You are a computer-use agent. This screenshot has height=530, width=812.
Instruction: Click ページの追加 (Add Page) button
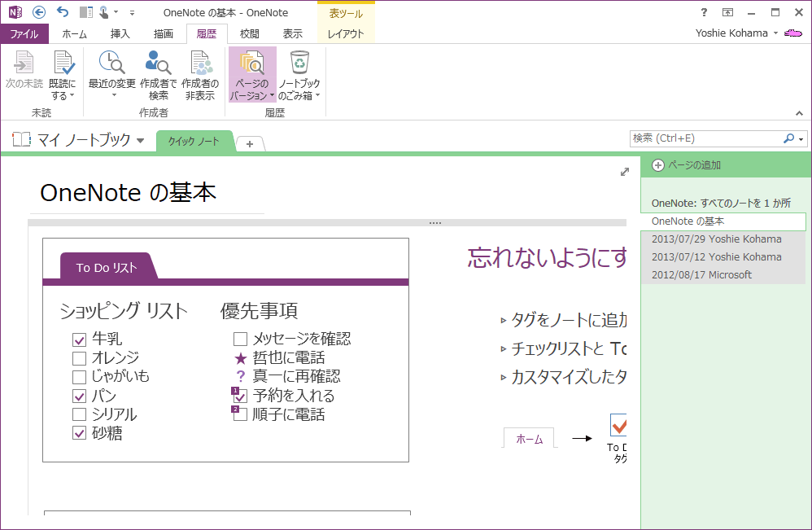point(687,165)
